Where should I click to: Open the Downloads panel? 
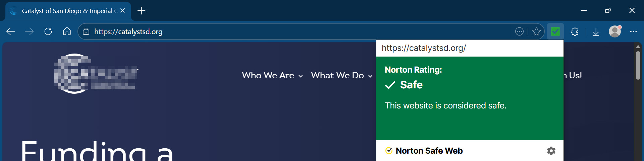(596, 31)
